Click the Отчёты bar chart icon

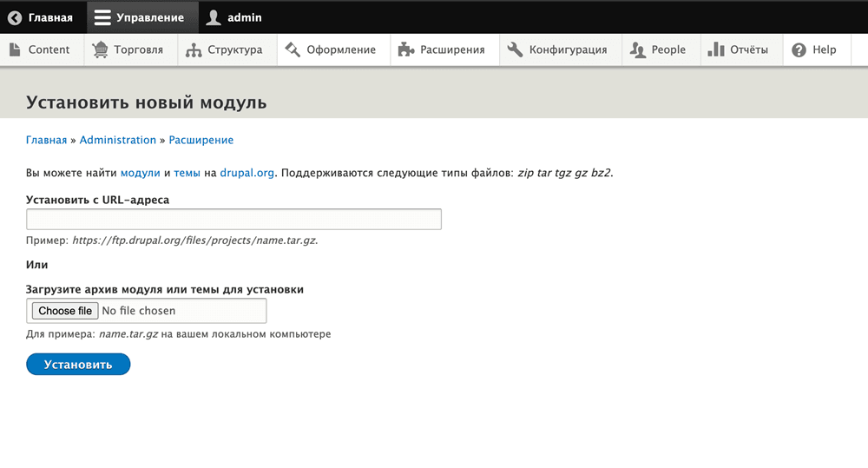click(716, 49)
